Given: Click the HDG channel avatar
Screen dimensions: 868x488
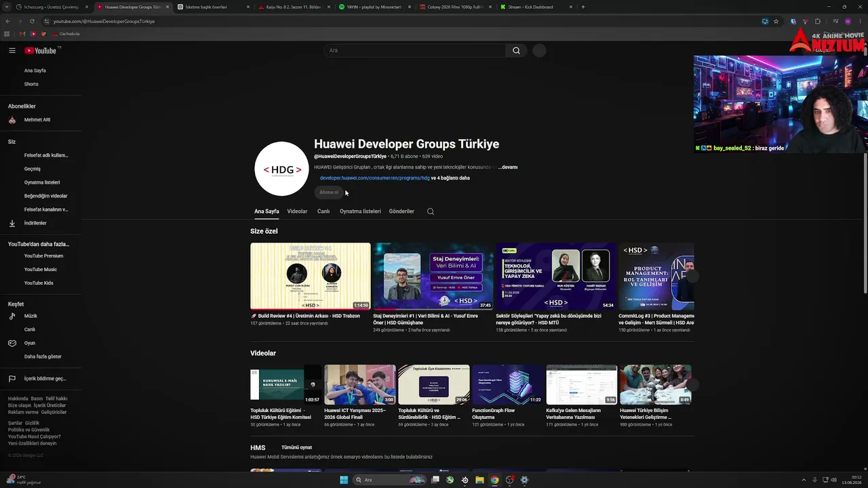Looking at the screenshot, I should tap(281, 169).
